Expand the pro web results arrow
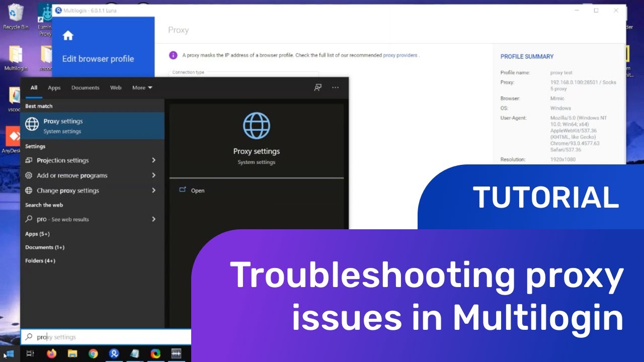The image size is (644, 362). click(x=153, y=219)
